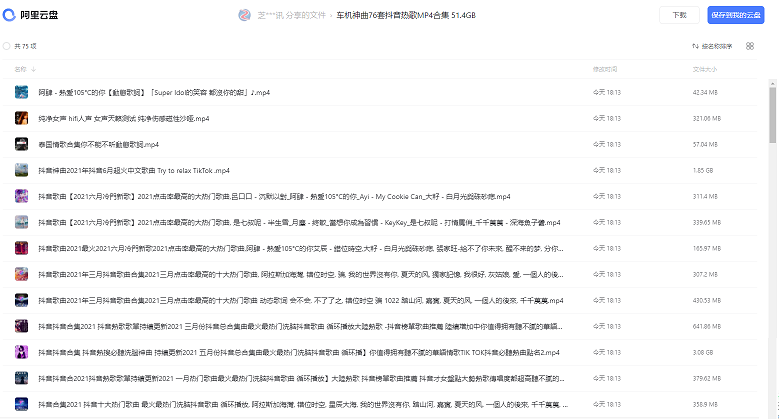Click thumbnail of Try to relax TikTok video
Image resolution: width=779 pixels, height=419 pixels.
coord(21,170)
